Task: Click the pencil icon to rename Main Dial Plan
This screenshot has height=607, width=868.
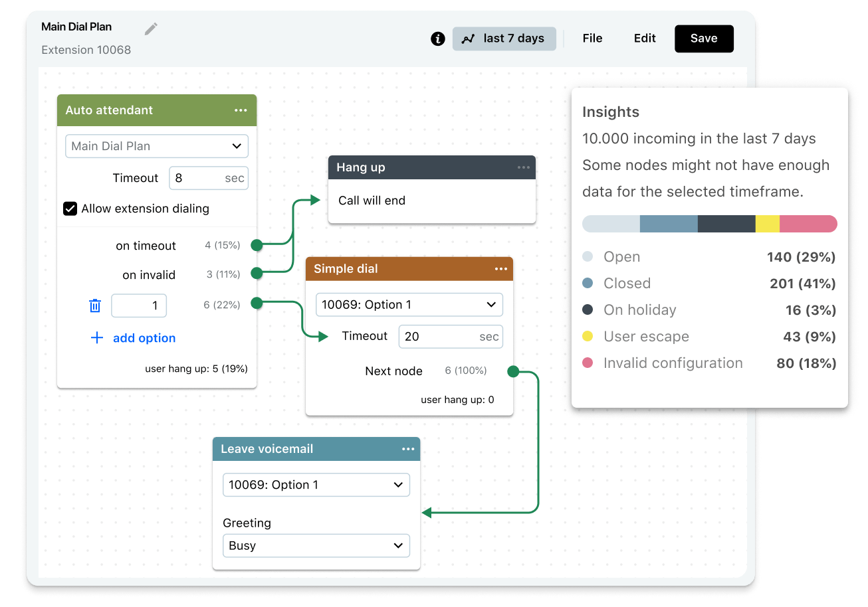Action: coord(151,28)
